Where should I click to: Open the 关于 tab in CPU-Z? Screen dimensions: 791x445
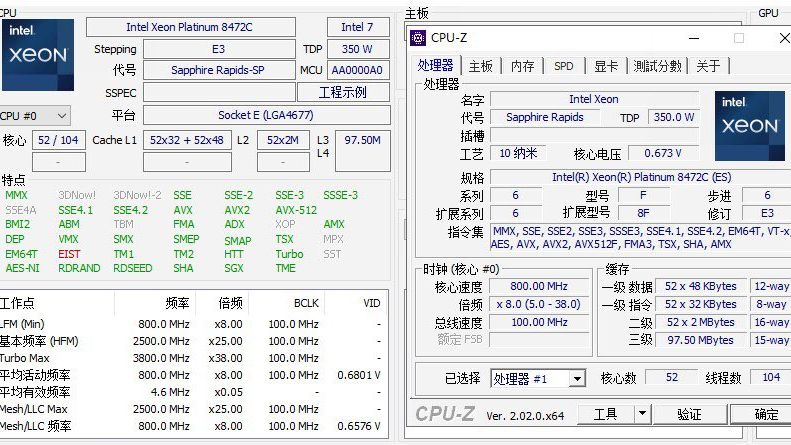click(x=708, y=66)
